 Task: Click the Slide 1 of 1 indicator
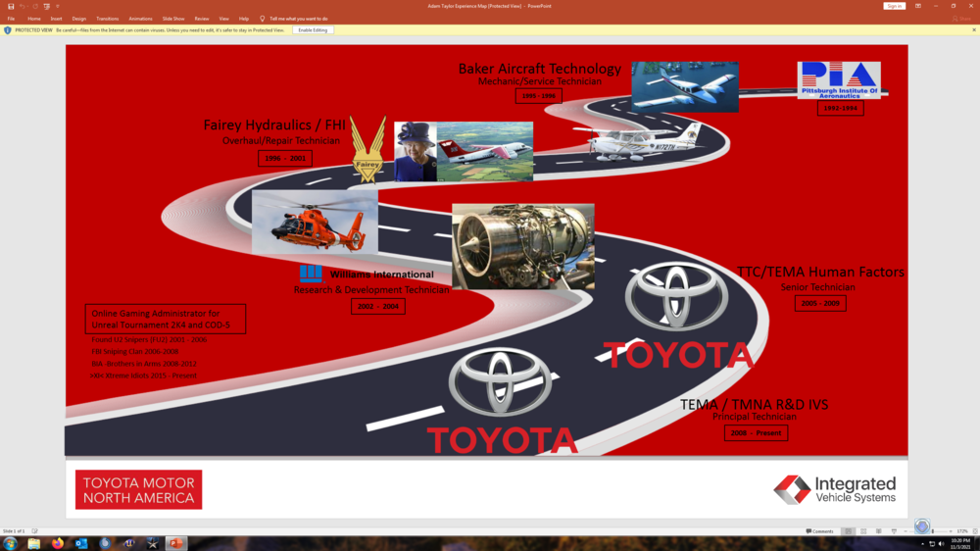(13, 531)
